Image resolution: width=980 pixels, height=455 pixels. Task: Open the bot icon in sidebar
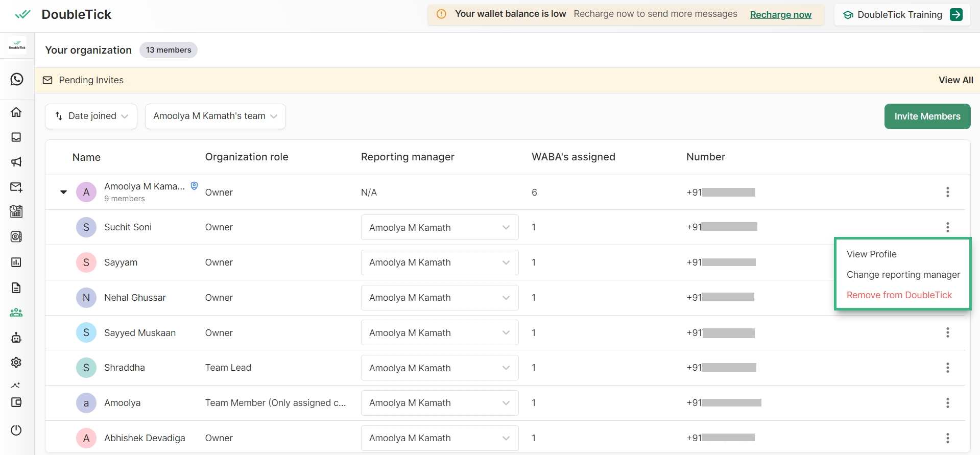coord(16,338)
